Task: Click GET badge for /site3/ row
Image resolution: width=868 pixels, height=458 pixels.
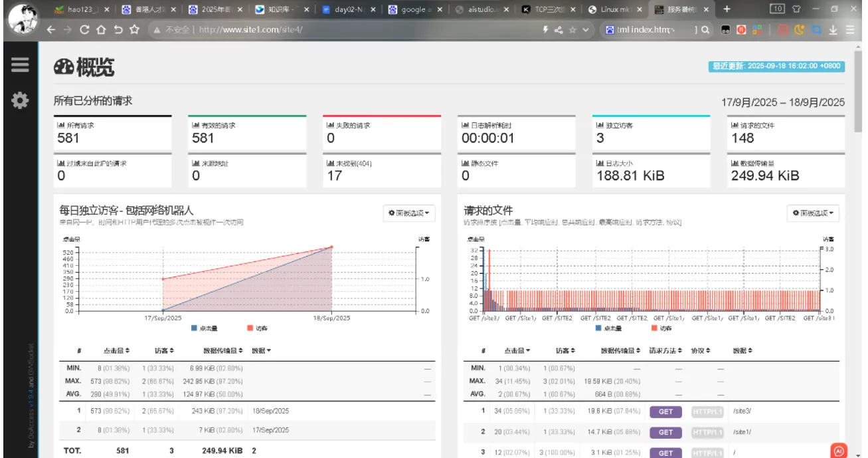Action: (x=665, y=411)
